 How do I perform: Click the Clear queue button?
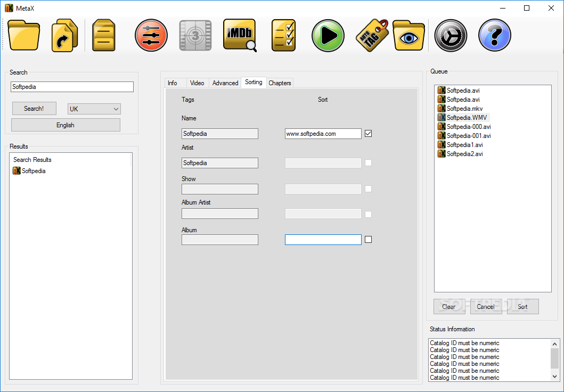tap(449, 306)
